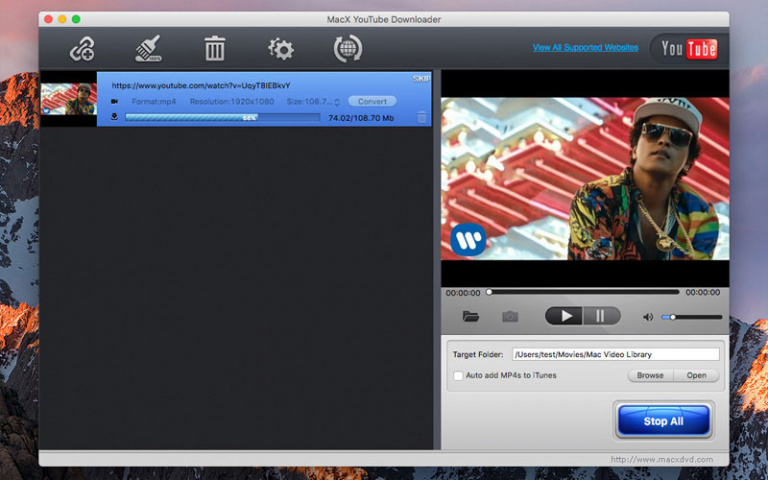Click the Add Link toolbar icon

point(82,49)
